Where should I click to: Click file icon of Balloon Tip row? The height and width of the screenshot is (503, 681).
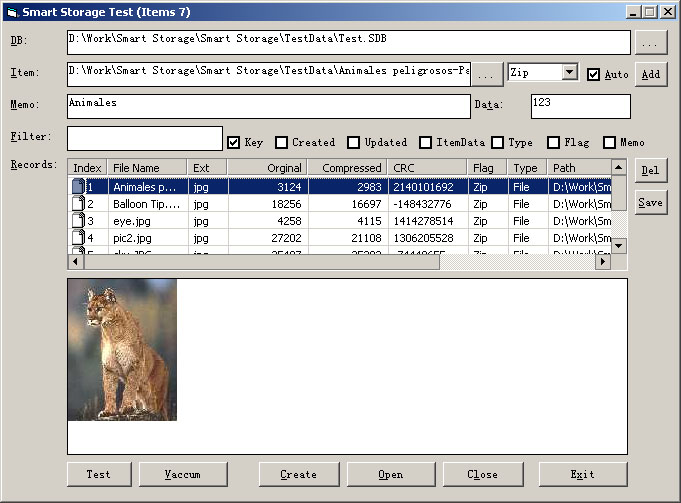coord(79,203)
